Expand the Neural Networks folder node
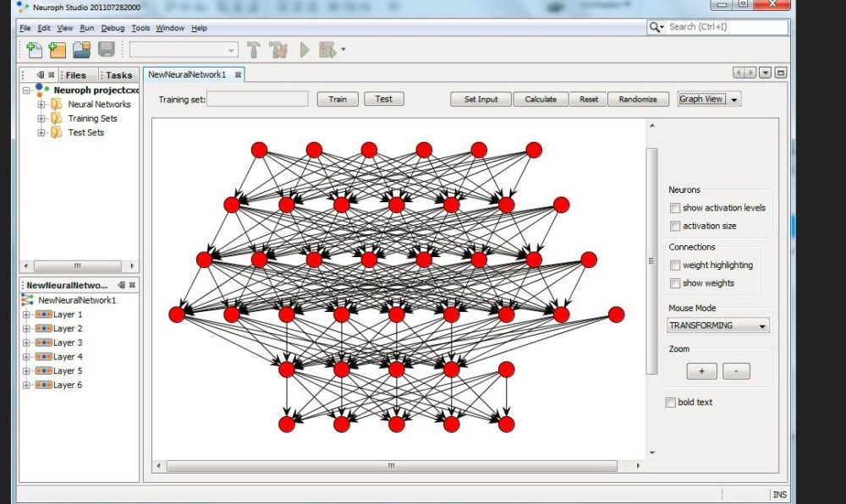The image size is (846, 504). (x=41, y=105)
